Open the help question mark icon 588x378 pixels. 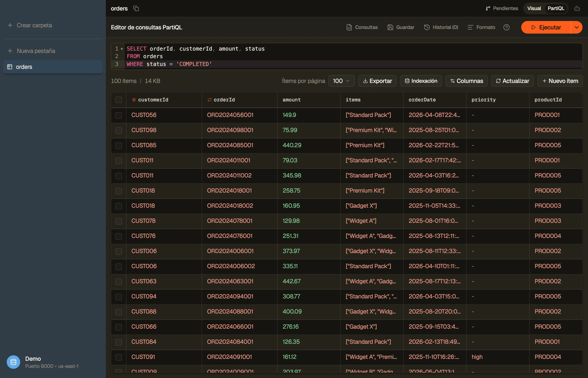506,27
